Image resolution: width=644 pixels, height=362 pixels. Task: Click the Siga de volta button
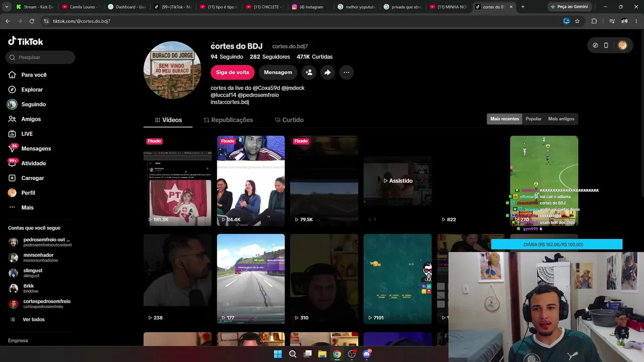pyautogui.click(x=232, y=72)
